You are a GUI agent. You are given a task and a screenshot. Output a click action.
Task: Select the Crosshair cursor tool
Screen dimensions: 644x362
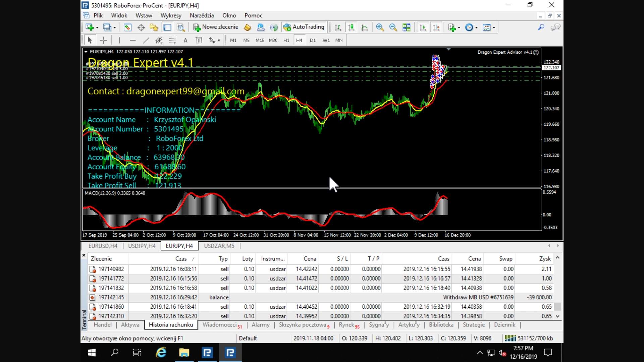[x=103, y=40]
